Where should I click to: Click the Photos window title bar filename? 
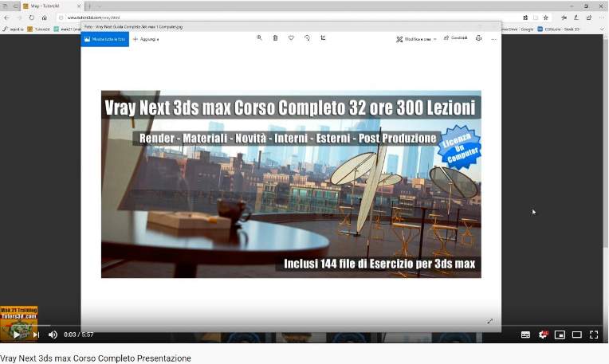(x=133, y=27)
